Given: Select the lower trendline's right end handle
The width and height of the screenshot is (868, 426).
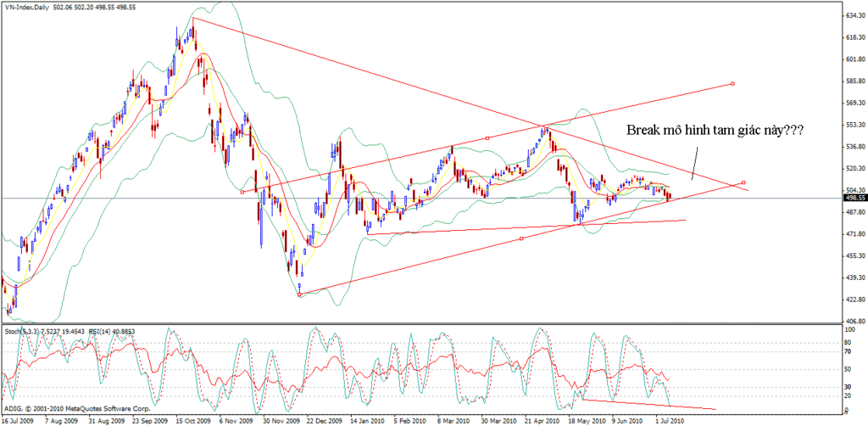Looking at the screenshot, I should 743,182.
